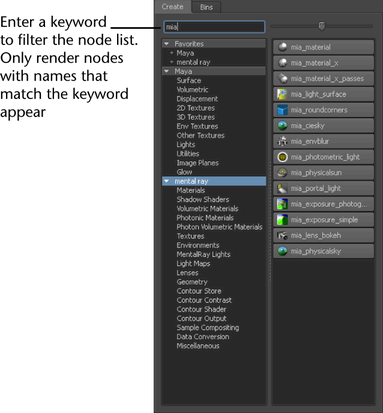Click the mia_exposure_photographic icon
Screen dimensions: 383x413
click(282, 204)
